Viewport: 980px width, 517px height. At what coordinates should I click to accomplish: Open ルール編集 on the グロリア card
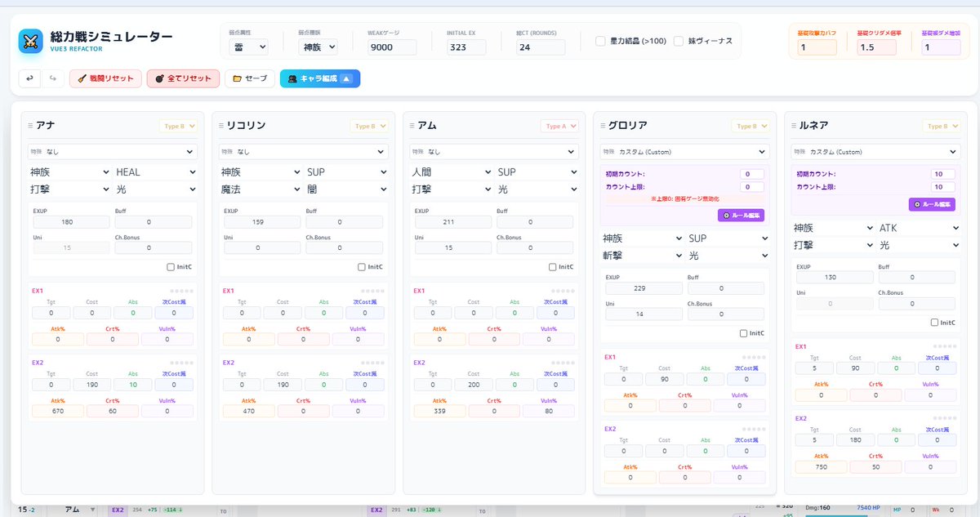(x=741, y=216)
